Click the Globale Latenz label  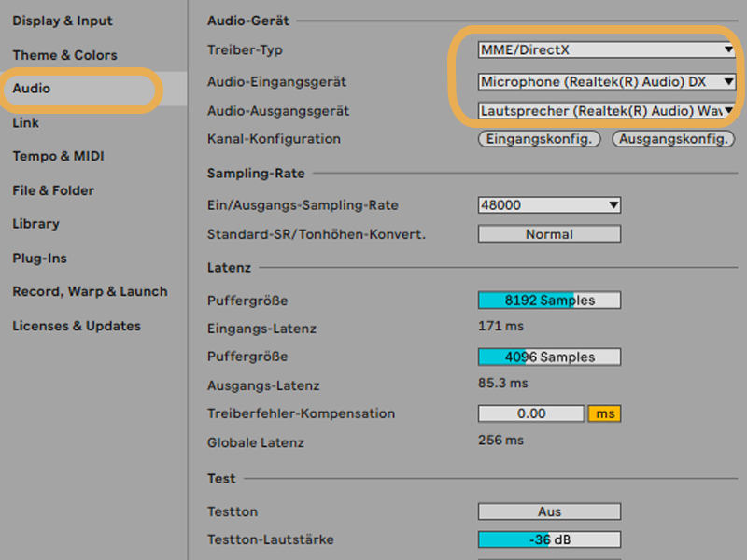tap(256, 442)
